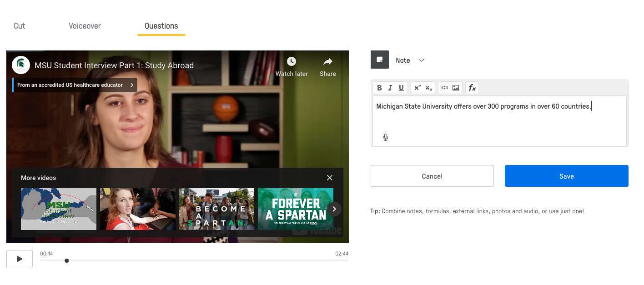Add video to Watch later
The width and height of the screenshot is (644, 285).
(x=291, y=65)
